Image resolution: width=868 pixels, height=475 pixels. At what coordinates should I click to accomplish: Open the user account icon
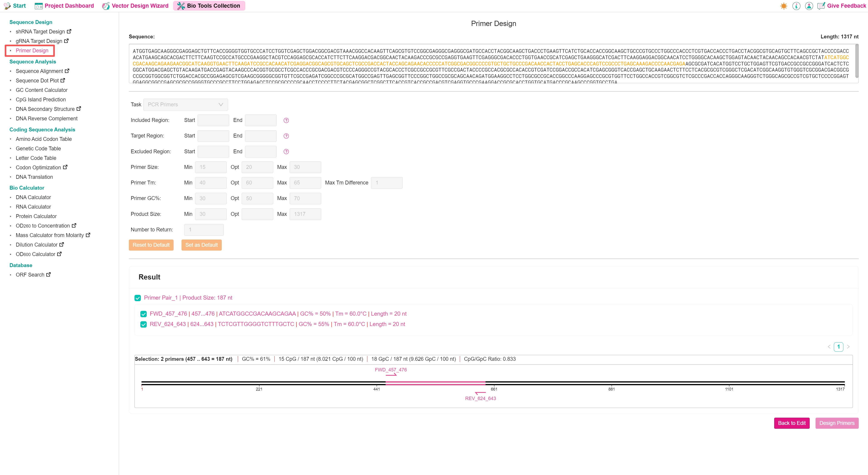(x=809, y=6)
